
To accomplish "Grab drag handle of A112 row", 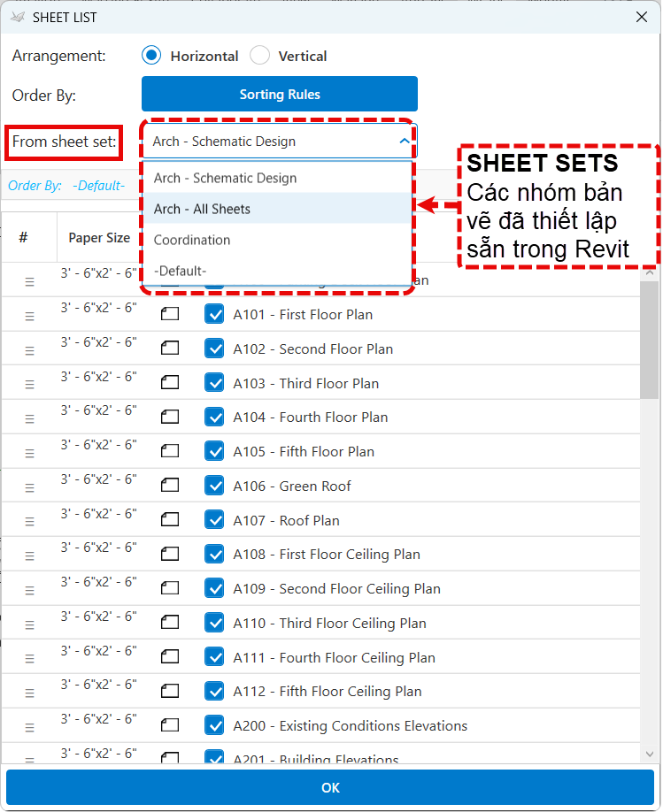I will (29, 693).
